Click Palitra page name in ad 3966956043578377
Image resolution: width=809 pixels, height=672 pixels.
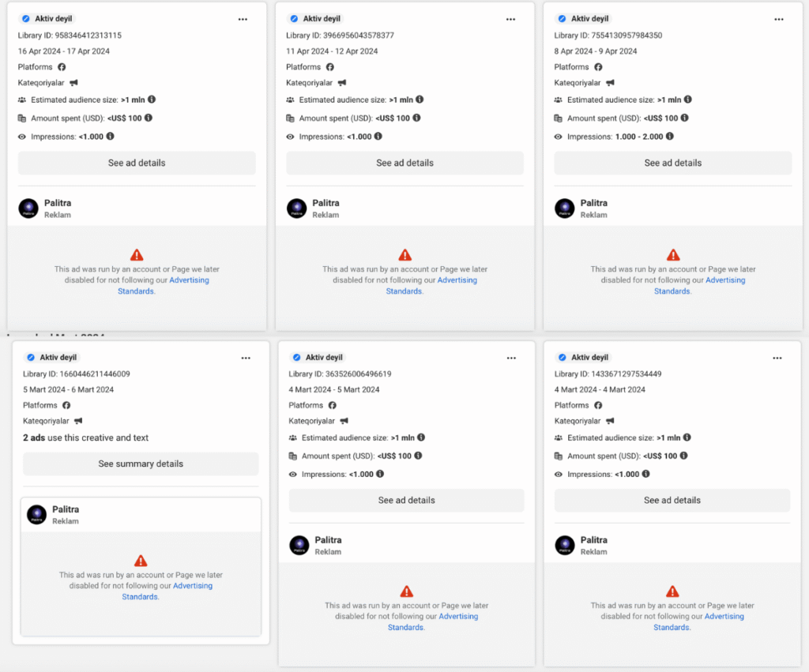click(325, 203)
